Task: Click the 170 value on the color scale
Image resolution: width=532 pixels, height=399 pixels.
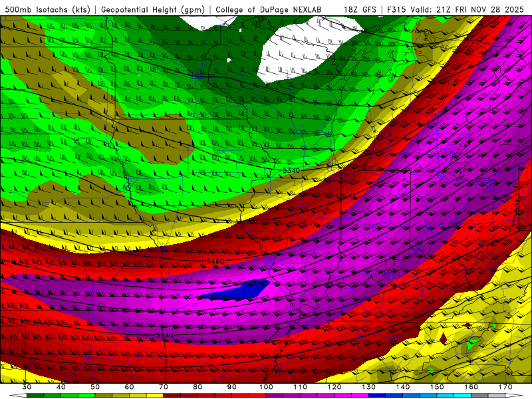Action: 505,387
